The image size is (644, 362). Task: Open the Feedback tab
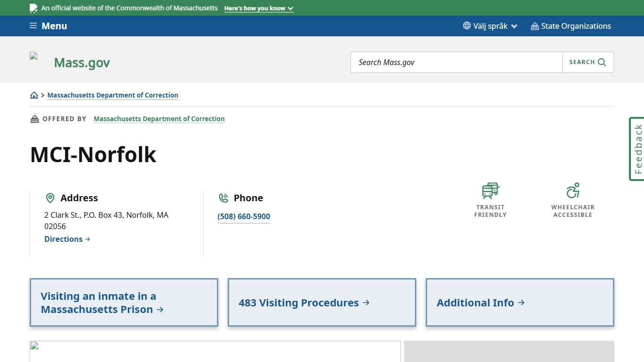pyautogui.click(x=637, y=148)
